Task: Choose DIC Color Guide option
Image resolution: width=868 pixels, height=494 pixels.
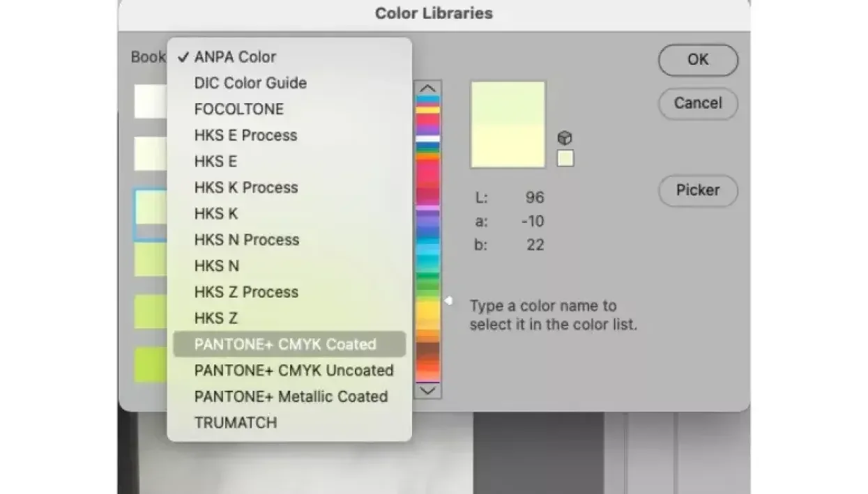Action: 250,83
